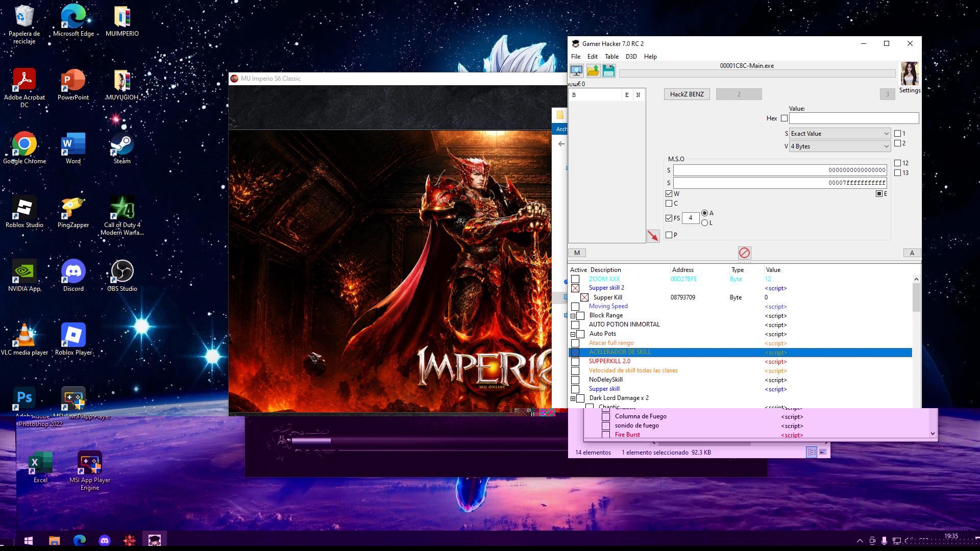
Task: Open Microsoft Edge desktop shortcut
Action: click(x=73, y=21)
